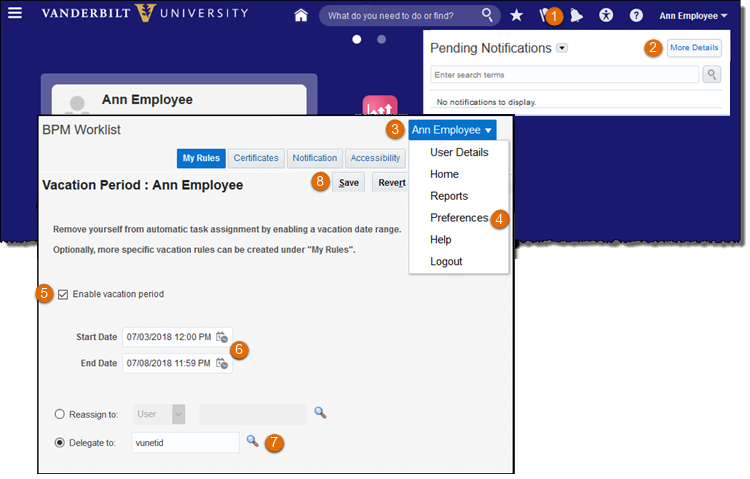Toggle the Enable vacation period checkbox

coord(64,294)
